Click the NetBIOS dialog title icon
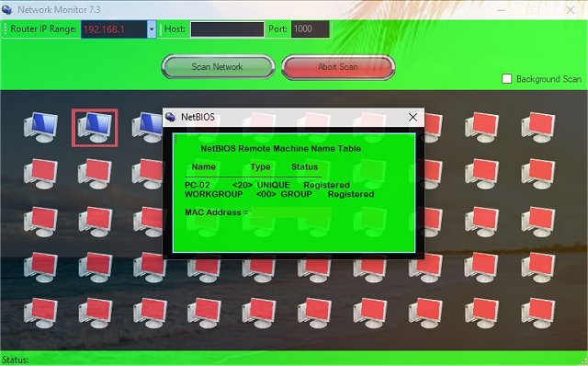The image size is (588, 366). point(171,117)
